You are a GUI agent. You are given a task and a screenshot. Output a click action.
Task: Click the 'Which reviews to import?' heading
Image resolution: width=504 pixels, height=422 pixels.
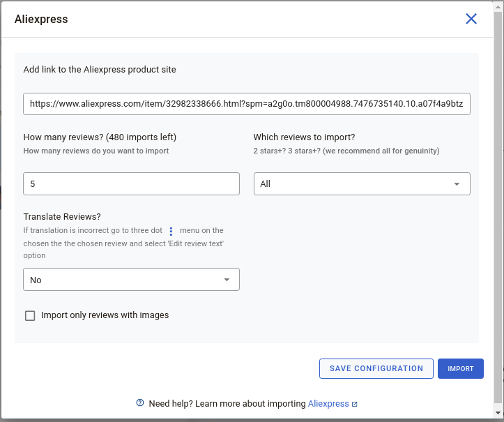[x=304, y=137]
